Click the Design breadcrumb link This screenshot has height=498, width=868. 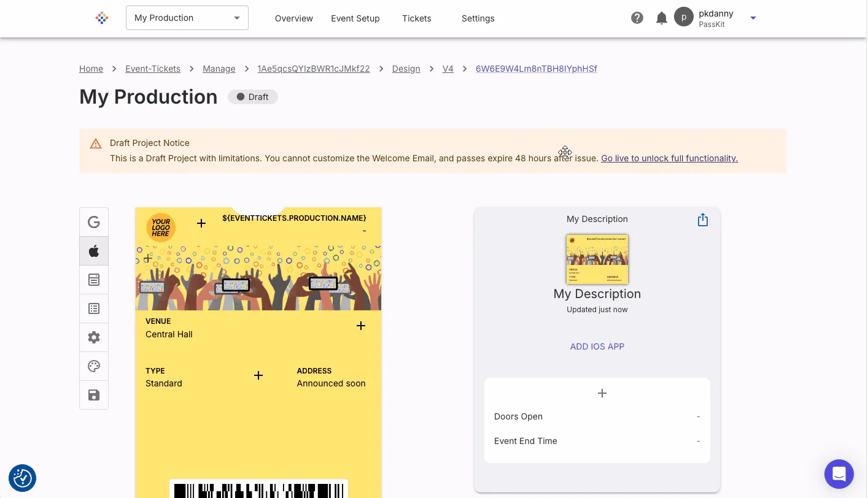(x=406, y=69)
